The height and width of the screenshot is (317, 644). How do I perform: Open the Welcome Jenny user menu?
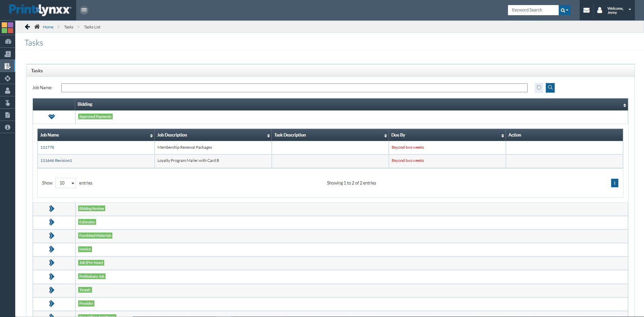coord(614,10)
